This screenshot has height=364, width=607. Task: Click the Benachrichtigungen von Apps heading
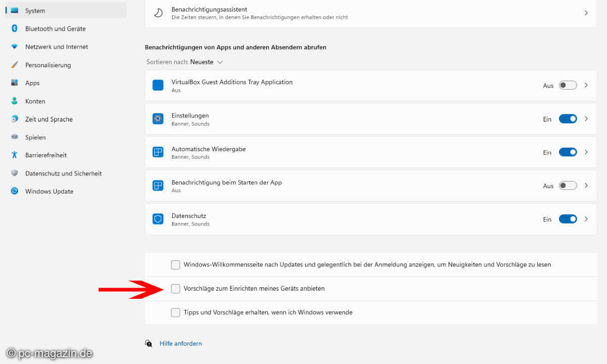pos(236,47)
